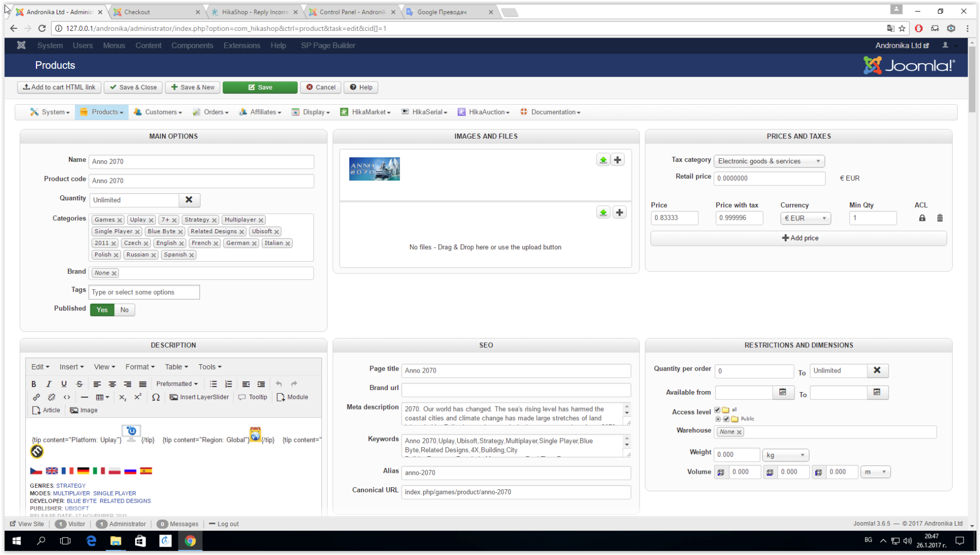Insert a horizontal line in the description
Image resolution: width=980 pixels, height=555 pixels.
coord(84,397)
